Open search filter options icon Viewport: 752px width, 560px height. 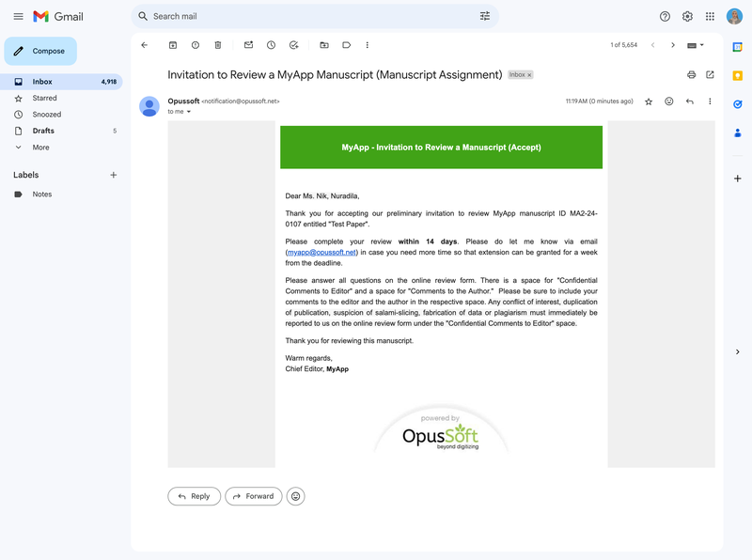[485, 16]
